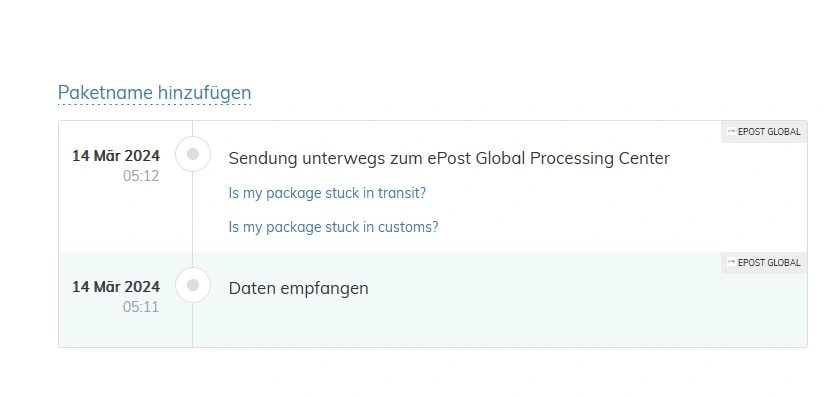The image size is (827, 397).
Task: Select the 05:11 timeline marker circle
Action: [193, 285]
